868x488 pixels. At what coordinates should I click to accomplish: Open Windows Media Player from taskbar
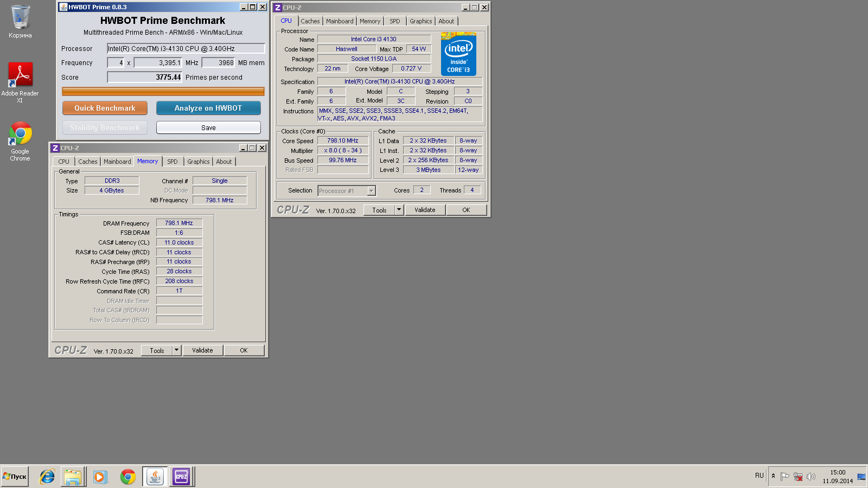[100, 477]
